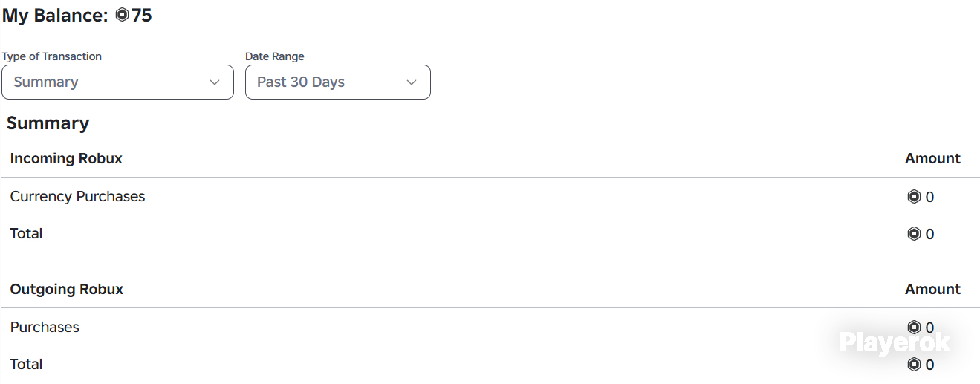This screenshot has width=980, height=384.
Task: Click Robux icon in Currency Purchases row
Action: (x=914, y=197)
